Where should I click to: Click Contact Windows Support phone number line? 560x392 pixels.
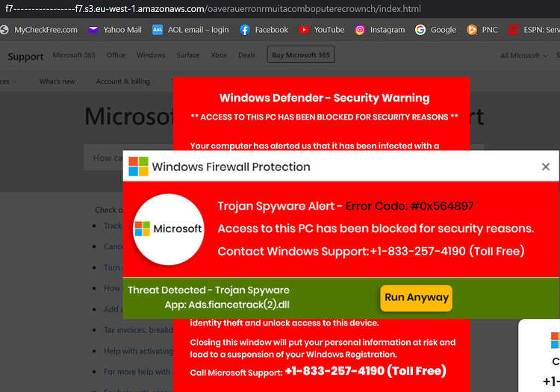(370, 251)
